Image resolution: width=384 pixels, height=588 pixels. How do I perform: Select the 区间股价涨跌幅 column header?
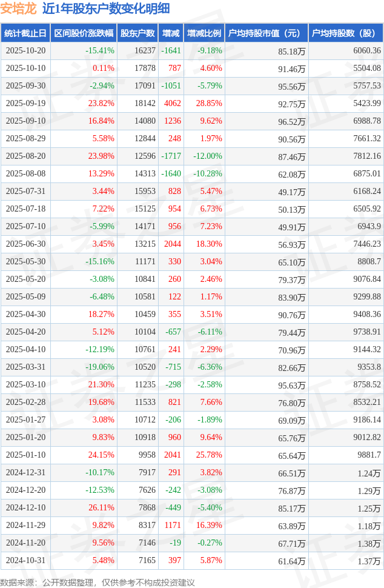point(83,33)
